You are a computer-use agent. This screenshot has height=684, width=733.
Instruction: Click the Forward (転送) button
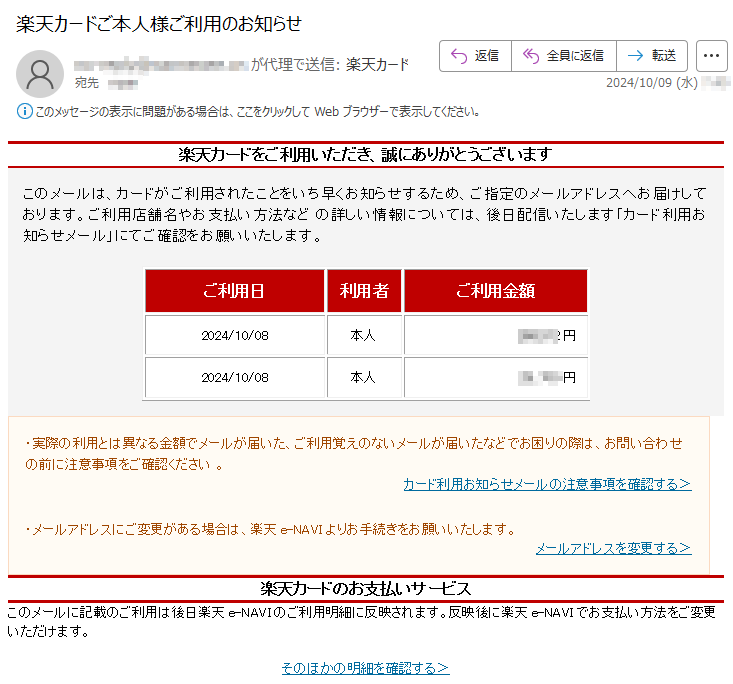(652, 56)
